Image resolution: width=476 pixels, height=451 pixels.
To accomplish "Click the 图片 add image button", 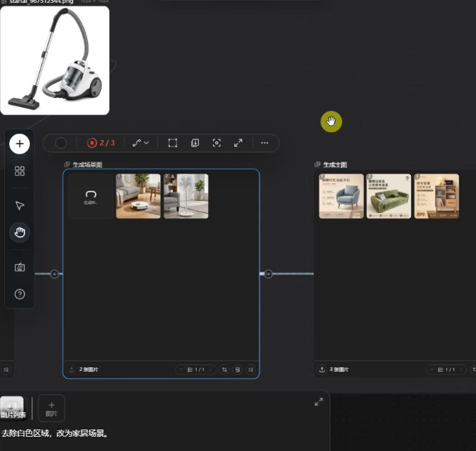I will [x=51, y=409].
